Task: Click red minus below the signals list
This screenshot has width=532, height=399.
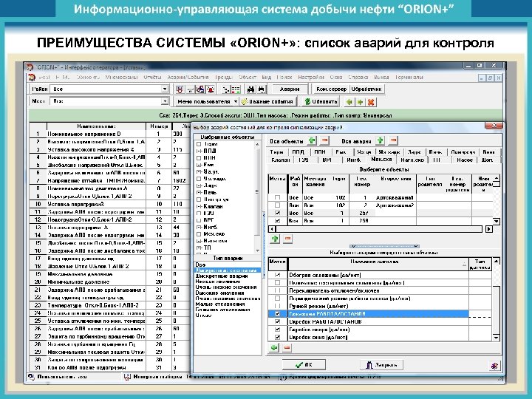Action: (287, 347)
